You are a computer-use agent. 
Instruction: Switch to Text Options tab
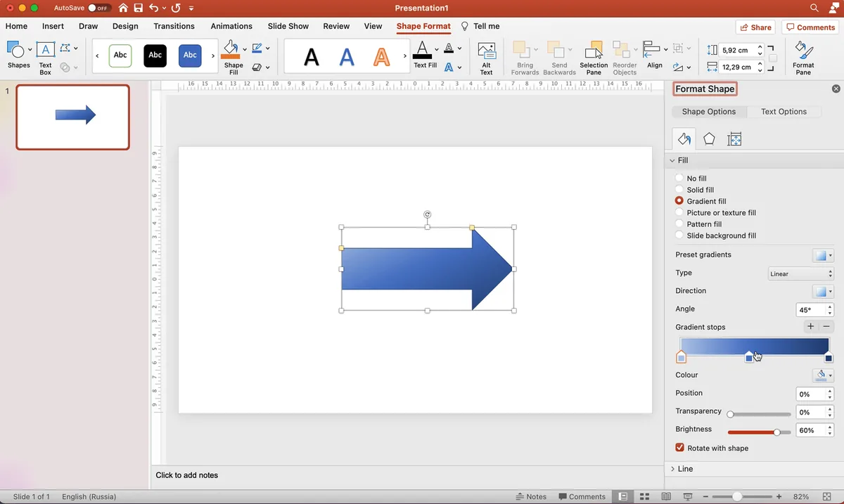coord(784,112)
